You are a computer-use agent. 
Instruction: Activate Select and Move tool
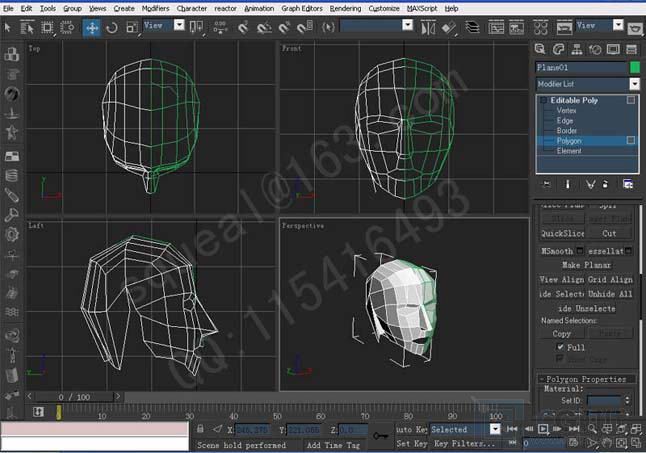pos(91,28)
